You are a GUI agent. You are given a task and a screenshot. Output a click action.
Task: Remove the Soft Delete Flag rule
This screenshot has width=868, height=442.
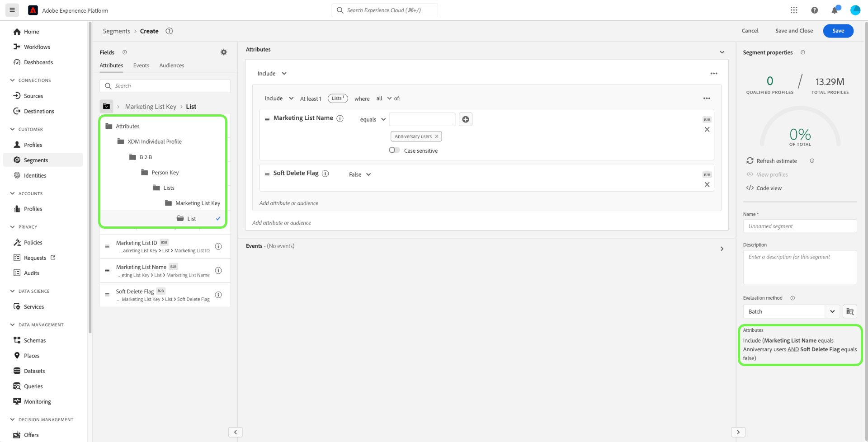pyautogui.click(x=707, y=184)
